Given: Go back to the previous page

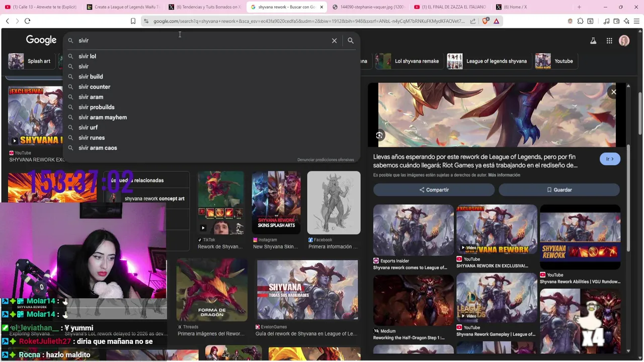Looking at the screenshot, I should (x=8, y=21).
